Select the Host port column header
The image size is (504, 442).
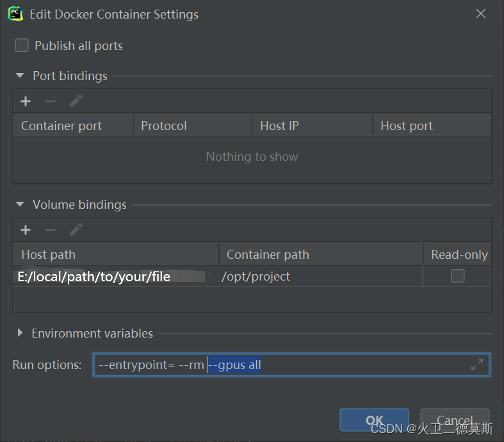[x=432, y=126]
